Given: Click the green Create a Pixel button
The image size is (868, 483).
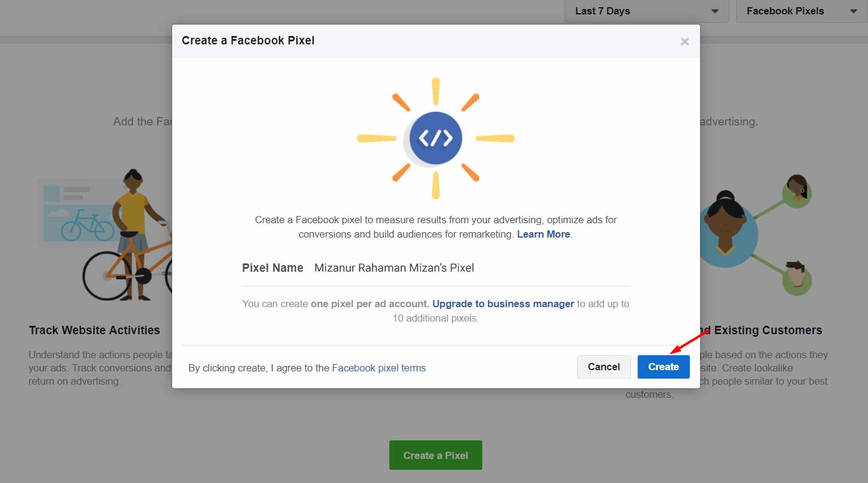Looking at the screenshot, I should [x=435, y=455].
